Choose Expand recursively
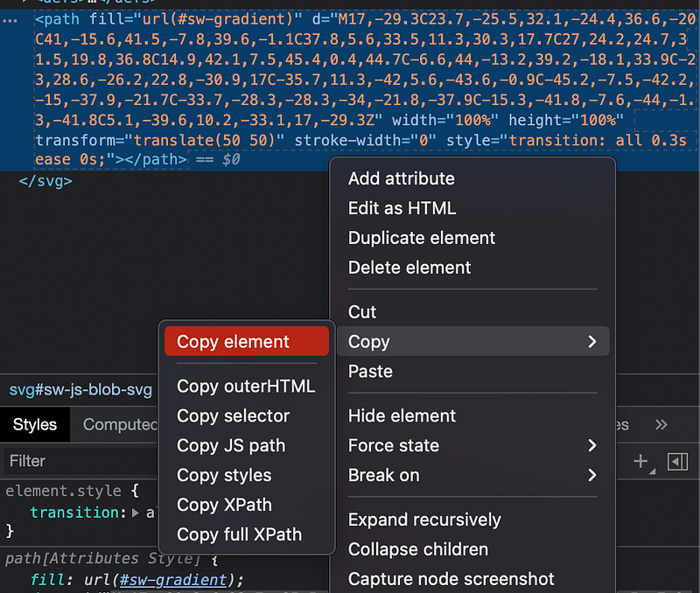This screenshot has width=700, height=593. pyautogui.click(x=472, y=520)
